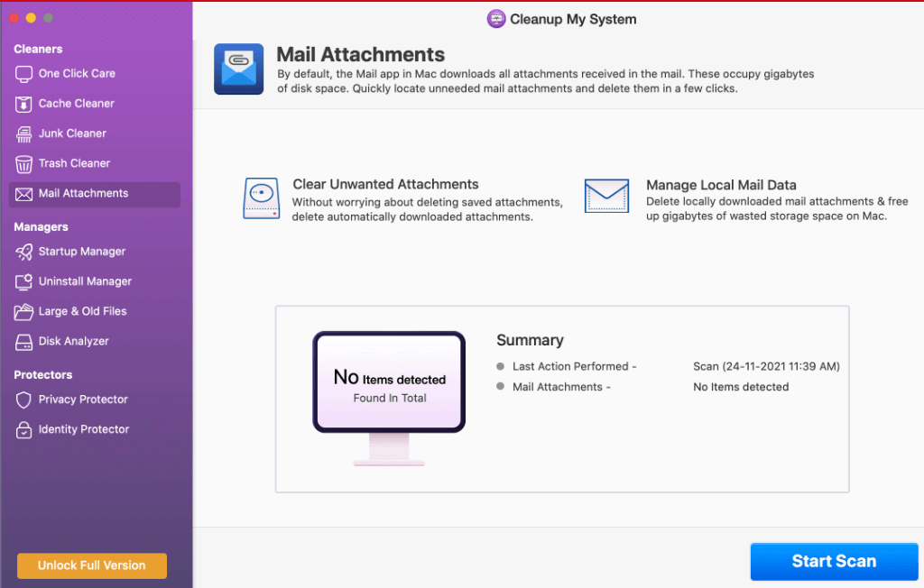The image size is (924, 588).
Task: Click the Cache Cleaner icon in sidebar
Action: pos(23,105)
